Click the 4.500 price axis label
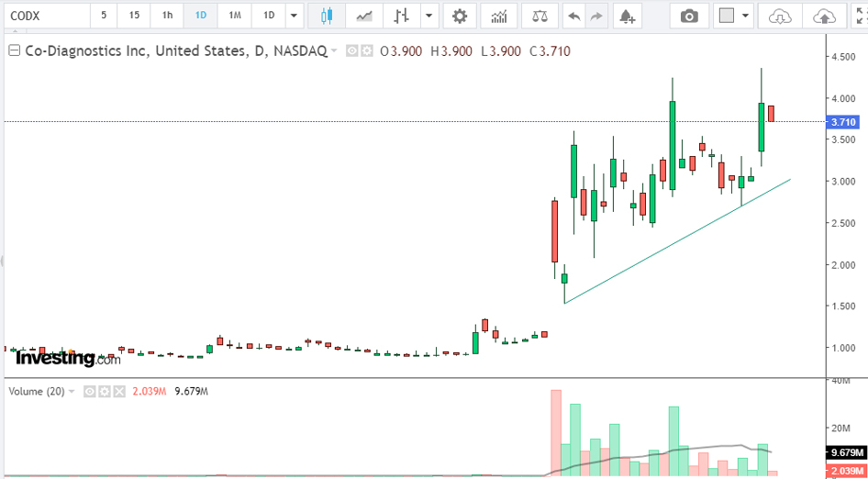The width and height of the screenshot is (868, 479). 841,57
